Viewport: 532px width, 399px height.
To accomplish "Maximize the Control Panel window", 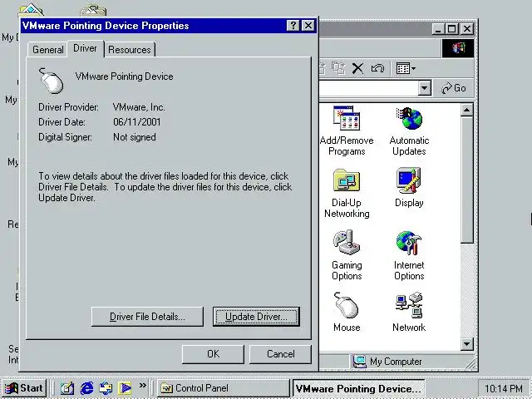I will (x=452, y=29).
